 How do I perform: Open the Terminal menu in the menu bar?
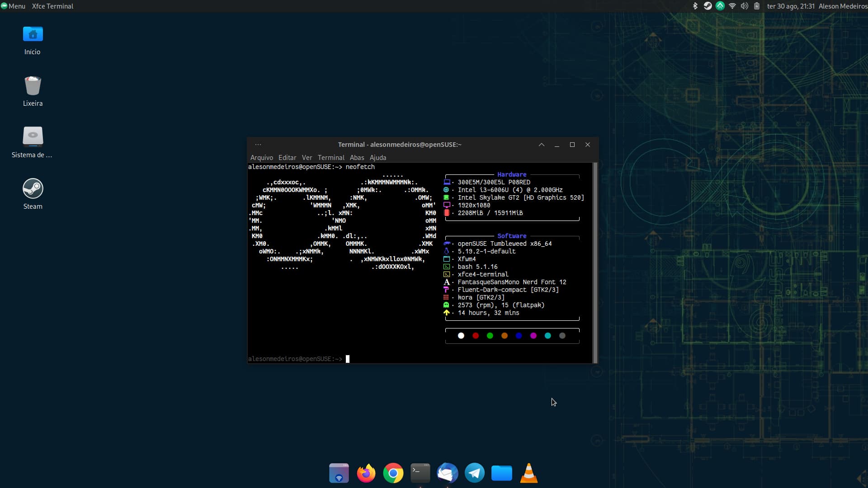[331, 157]
